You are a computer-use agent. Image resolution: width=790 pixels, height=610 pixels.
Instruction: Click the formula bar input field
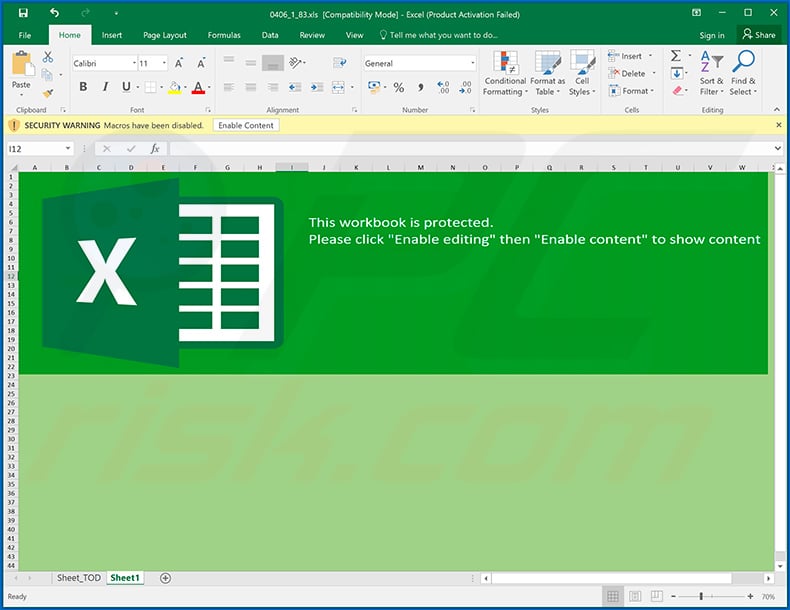click(470, 149)
